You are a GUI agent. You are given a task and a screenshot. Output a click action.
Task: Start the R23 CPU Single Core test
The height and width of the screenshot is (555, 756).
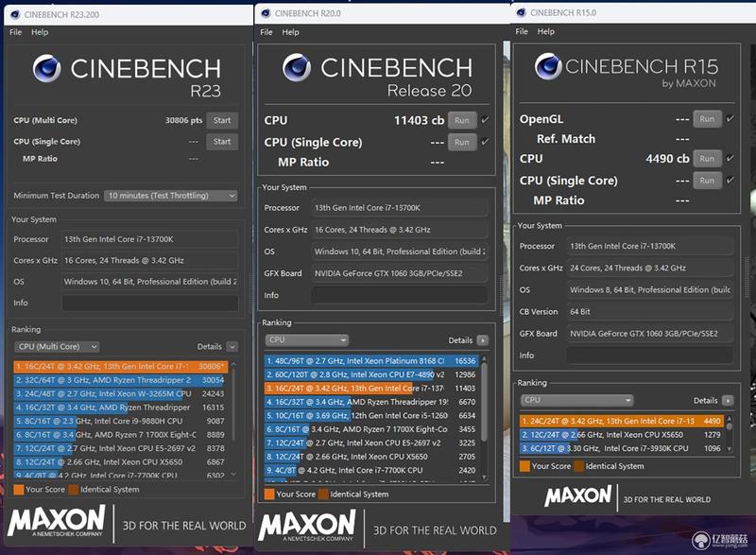pos(222,142)
